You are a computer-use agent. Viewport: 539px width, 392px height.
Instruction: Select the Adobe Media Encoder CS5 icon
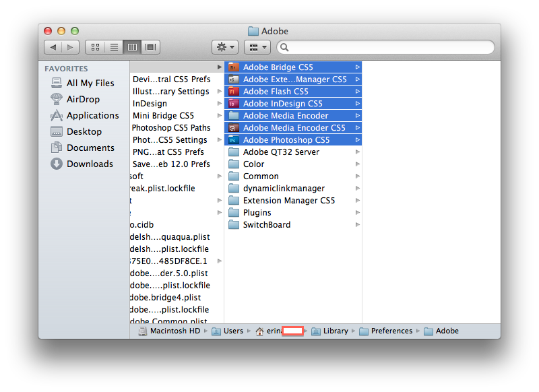tap(234, 128)
